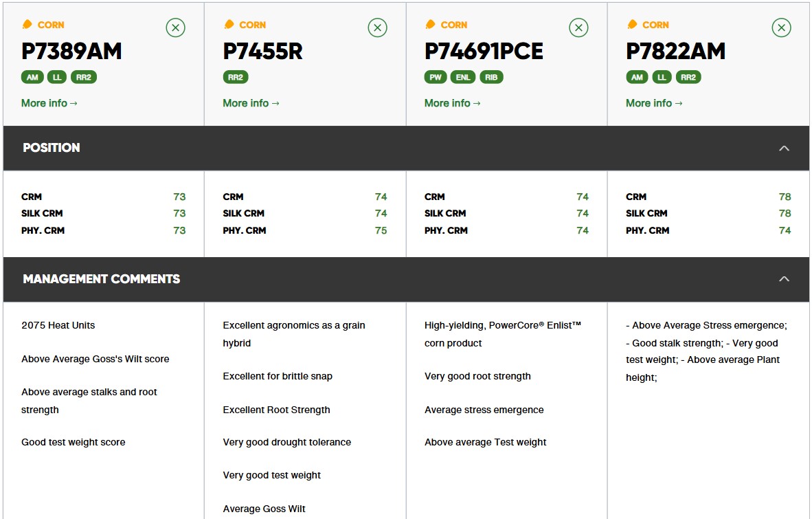Click the P7822AM product title
The image size is (812, 519).
675,52
